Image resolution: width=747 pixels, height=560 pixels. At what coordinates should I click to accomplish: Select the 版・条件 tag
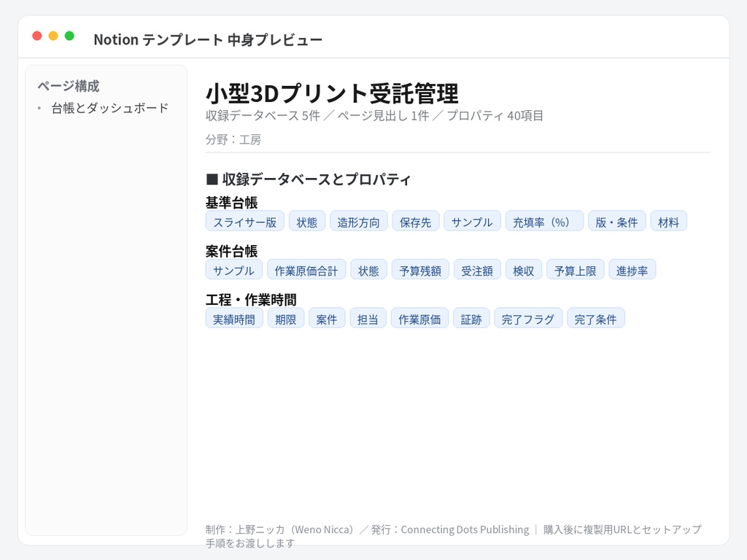coord(617,221)
